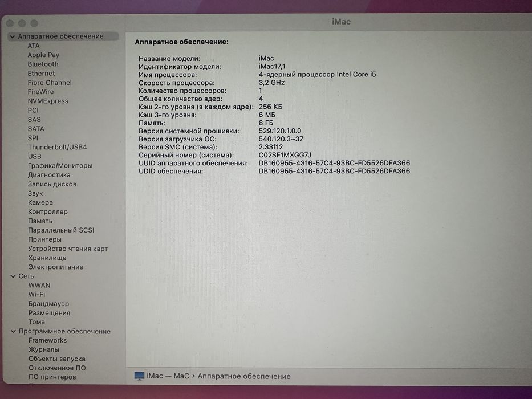Select SPI in the sidebar
Image resolution: width=532 pixels, height=399 pixels.
click(33, 138)
